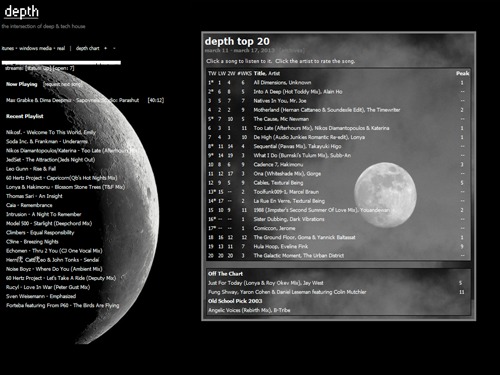Click the Peak column header
Image resolution: width=500 pixels, height=375 pixels.
coord(462,73)
